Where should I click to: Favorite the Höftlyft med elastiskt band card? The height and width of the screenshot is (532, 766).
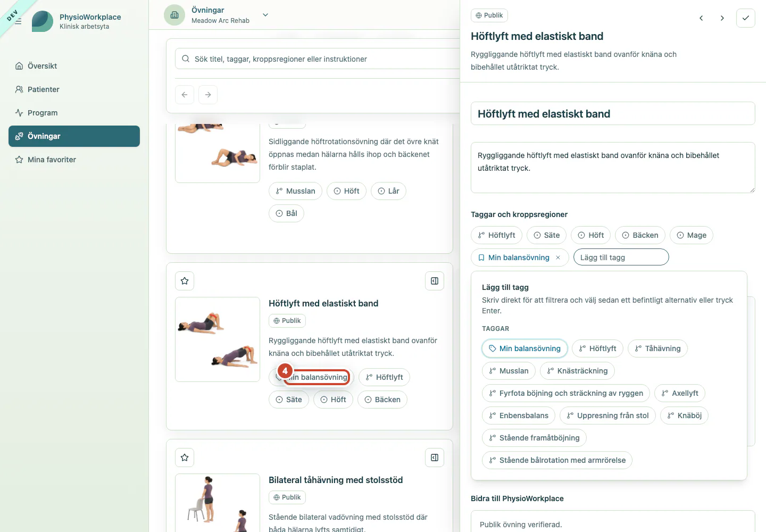pos(185,281)
